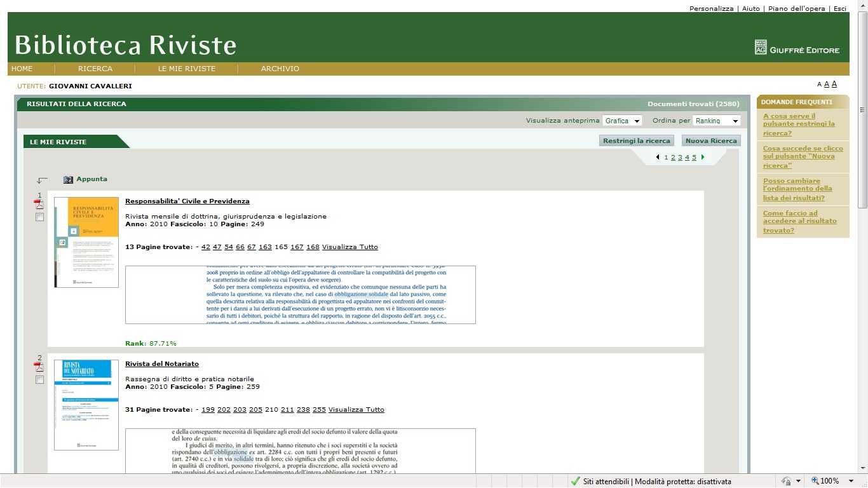Select the LE MIE RIVISTE green tab
The width and height of the screenshot is (868, 488).
[x=75, y=142]
